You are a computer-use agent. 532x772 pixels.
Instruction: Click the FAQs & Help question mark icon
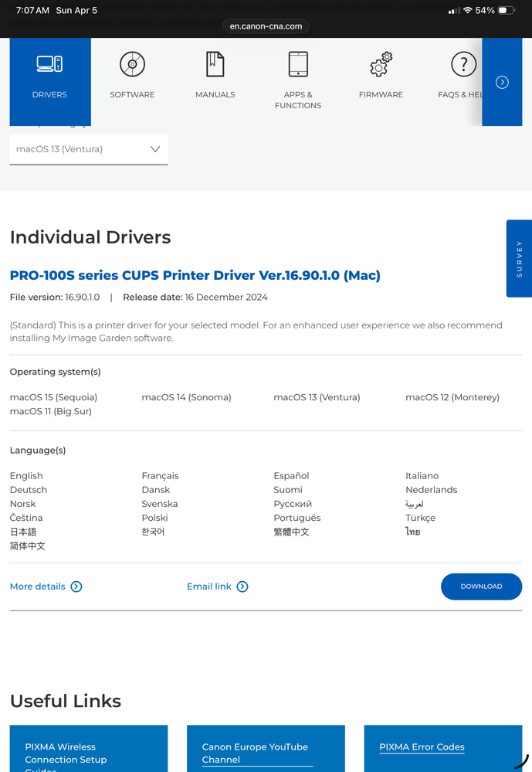[463, 64]
